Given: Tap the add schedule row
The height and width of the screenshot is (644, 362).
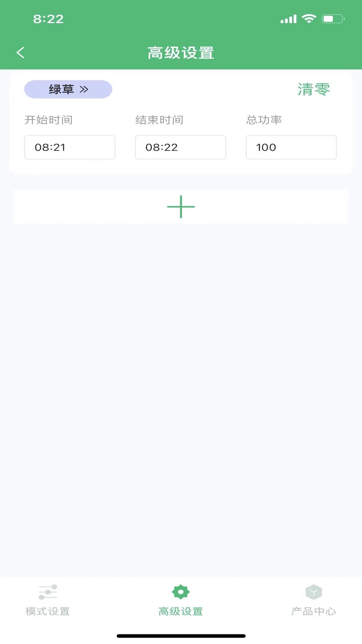Looking at the screenshot, I should (x=181, y=207).
